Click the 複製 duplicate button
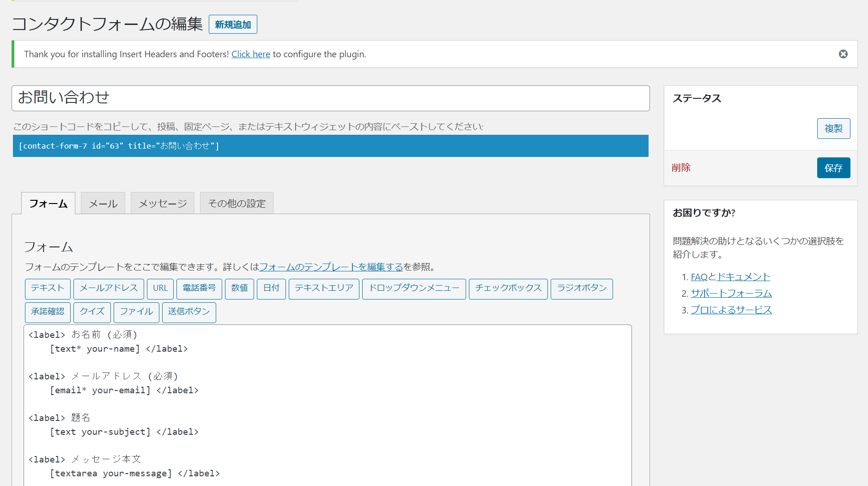This screenshot has height=486, width=868. pos(833,128)
